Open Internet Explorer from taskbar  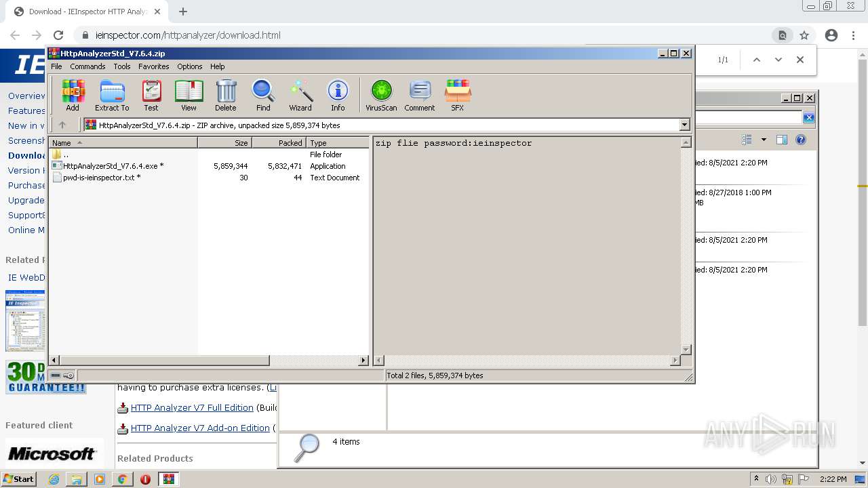pos(54,479)
